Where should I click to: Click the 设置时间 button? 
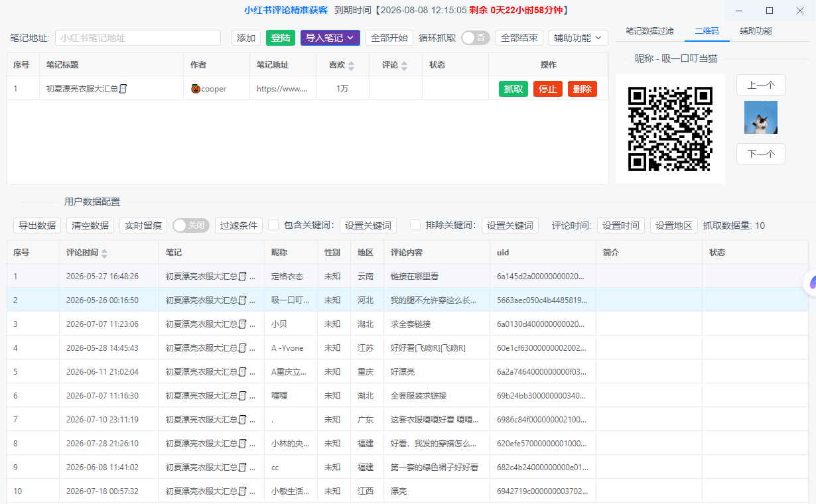click(621, 225)
